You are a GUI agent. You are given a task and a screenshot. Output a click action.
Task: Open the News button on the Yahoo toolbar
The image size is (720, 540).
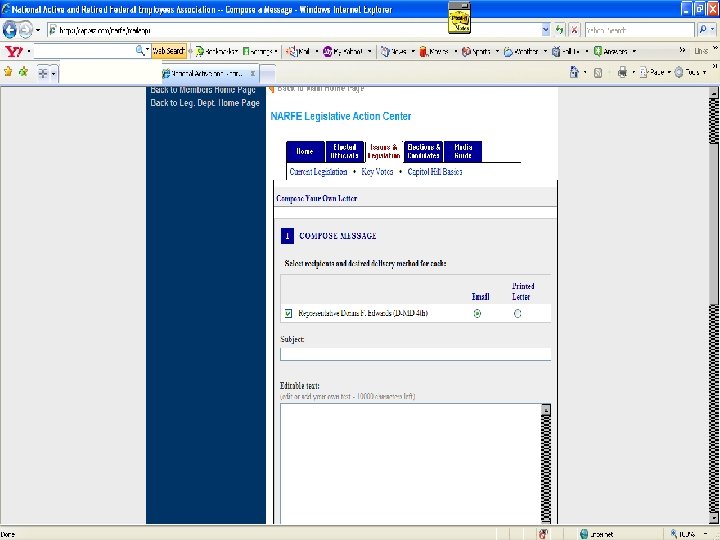(394, 51)
